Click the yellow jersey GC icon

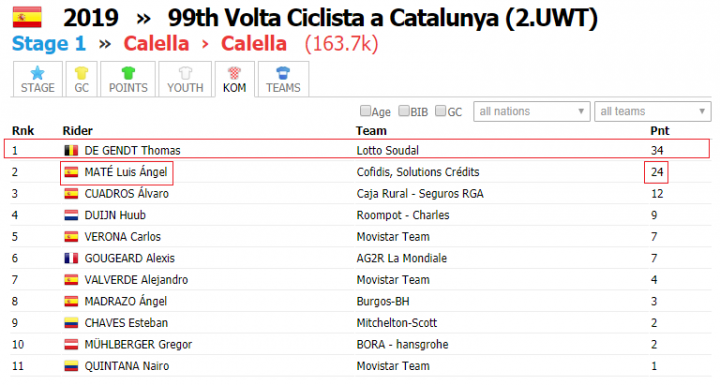(x=81, y=73)
